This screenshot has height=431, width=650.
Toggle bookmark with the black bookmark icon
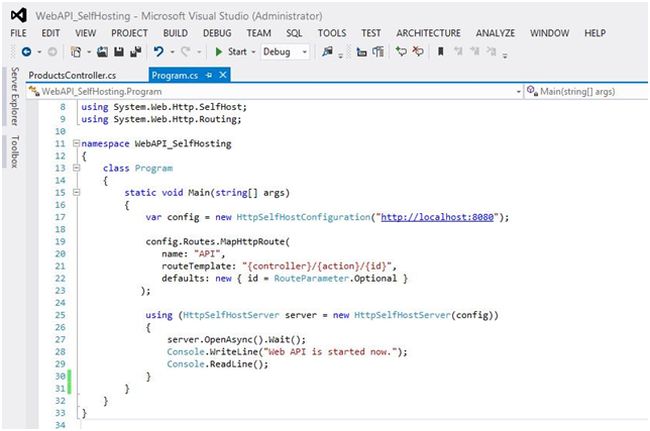[x=441, y=52]
